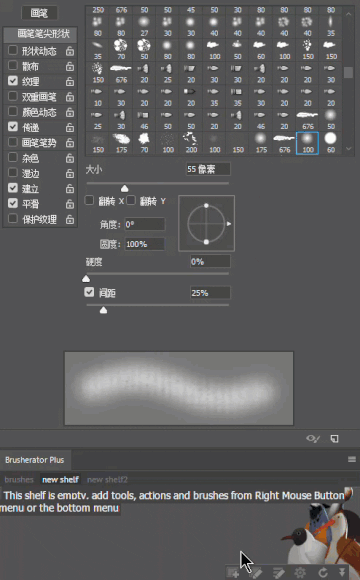The width and height of the screenshot is (360, 580).
Task: Toggle the 翻转 X checkbox
Action: [89, 200]
